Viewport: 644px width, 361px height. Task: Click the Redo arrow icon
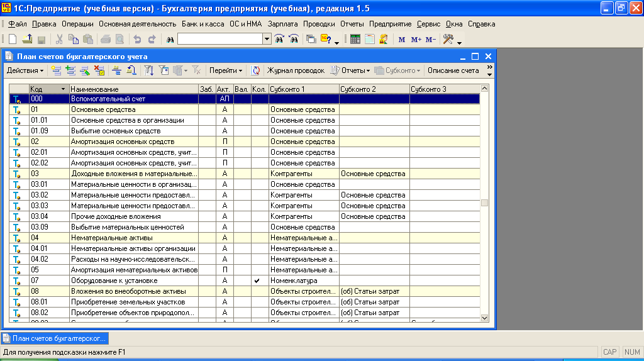tap(152, 39)
